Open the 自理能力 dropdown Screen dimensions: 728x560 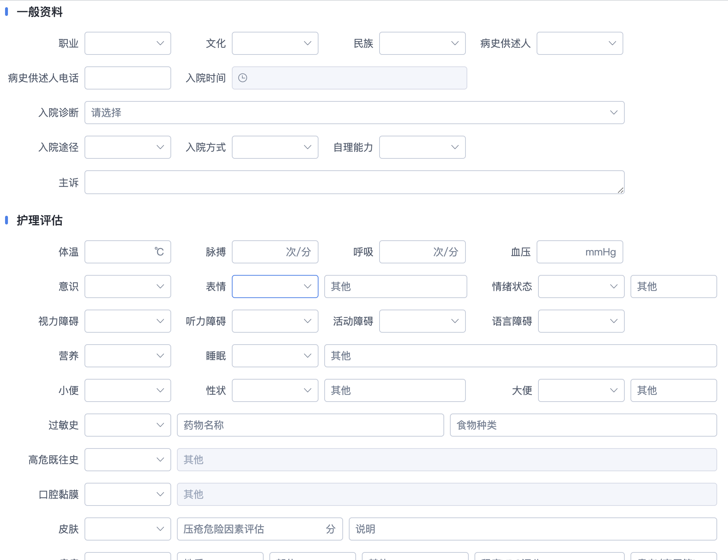(422, 147)
